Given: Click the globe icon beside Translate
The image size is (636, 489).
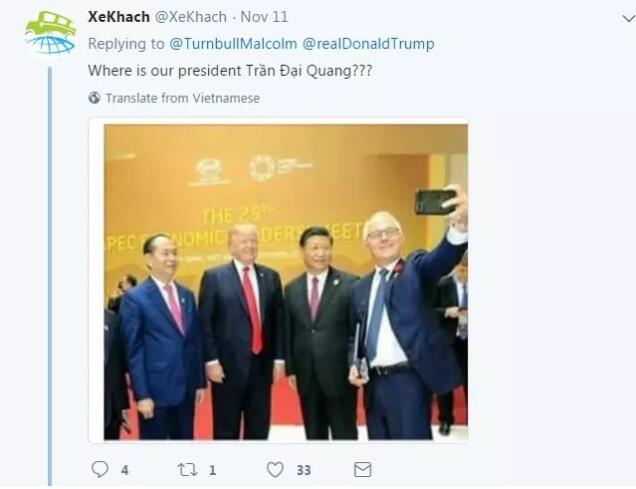Looking at the screenshot, I should click(x=94, y=98).
